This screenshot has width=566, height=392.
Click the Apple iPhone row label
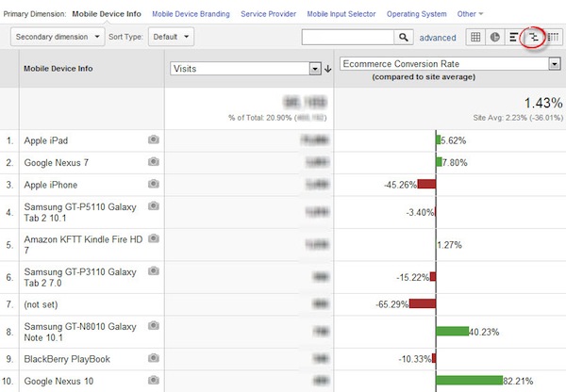51,185
